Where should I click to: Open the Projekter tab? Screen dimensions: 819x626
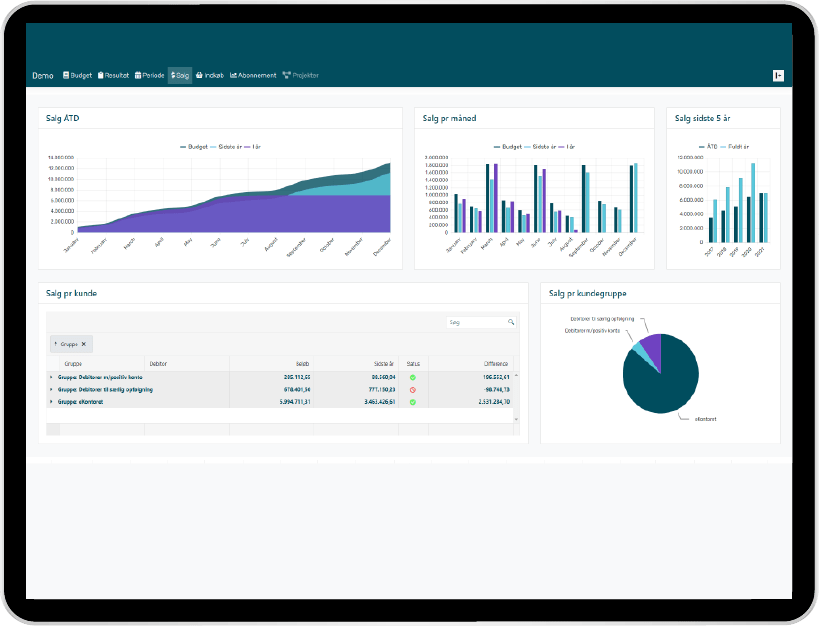tap(301, 75)
